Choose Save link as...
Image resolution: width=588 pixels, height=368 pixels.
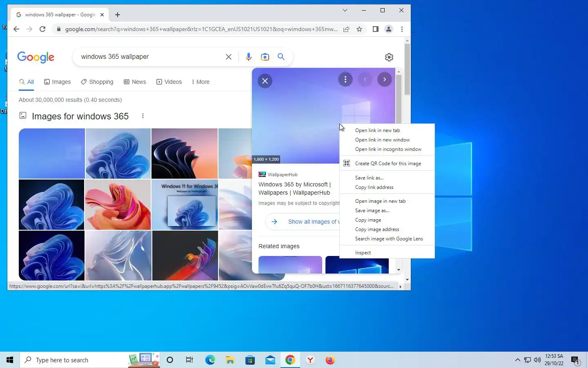pos(387,178)
